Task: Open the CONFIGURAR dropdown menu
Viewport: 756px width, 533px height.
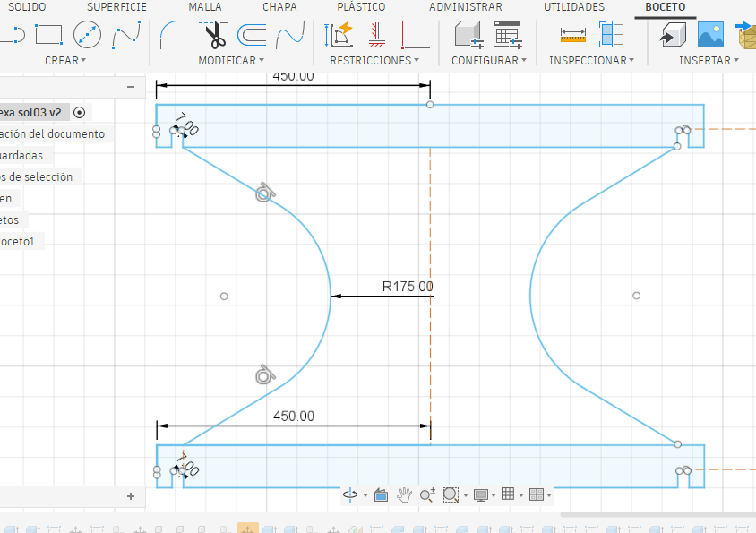Action: click(x=489, y=60)
